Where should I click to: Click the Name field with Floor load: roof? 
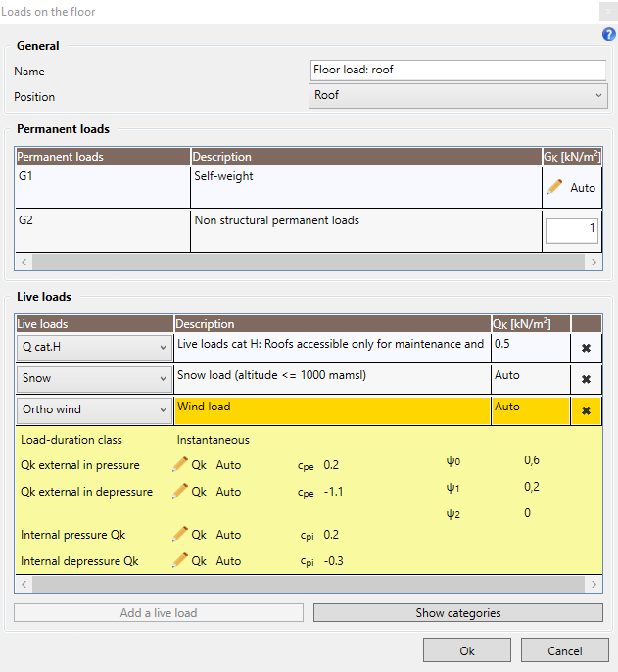click(x=457, y=71)
